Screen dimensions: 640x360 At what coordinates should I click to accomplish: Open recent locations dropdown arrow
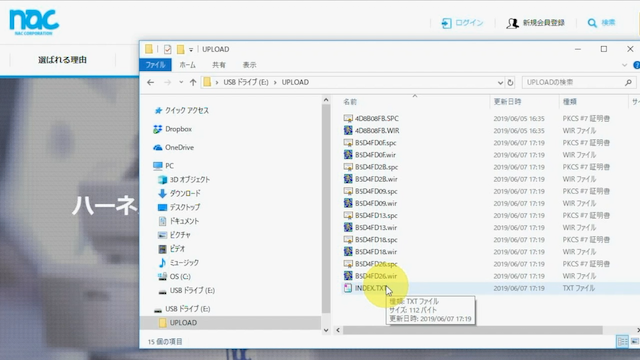181,82
